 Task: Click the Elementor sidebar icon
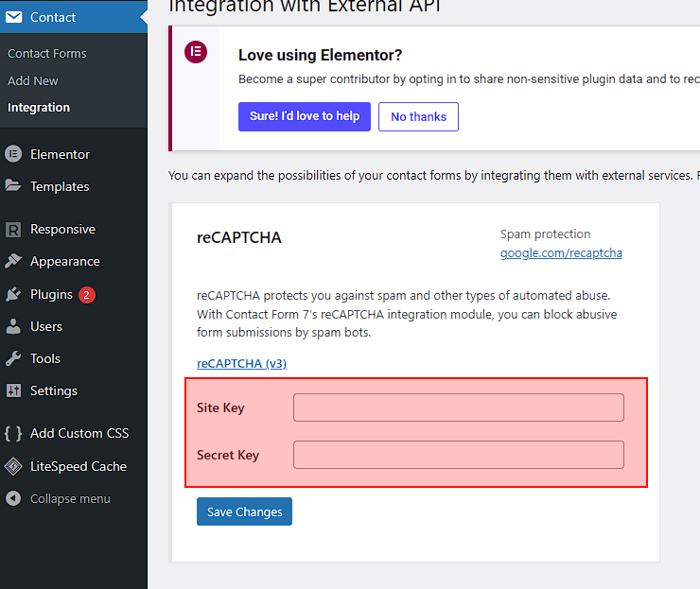(x=13, y=154)
